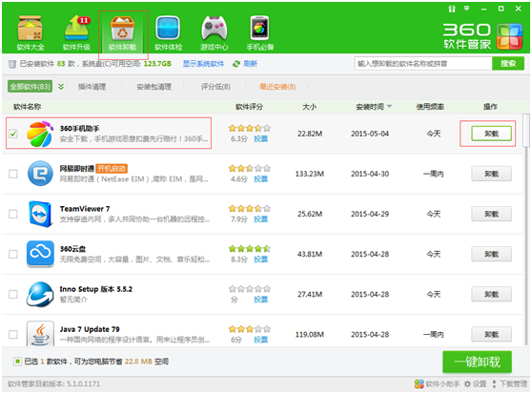The width and height of the screenshot is (532, 394).
Task: Check the 360云盘 checkbox
Action: point(13,254)
